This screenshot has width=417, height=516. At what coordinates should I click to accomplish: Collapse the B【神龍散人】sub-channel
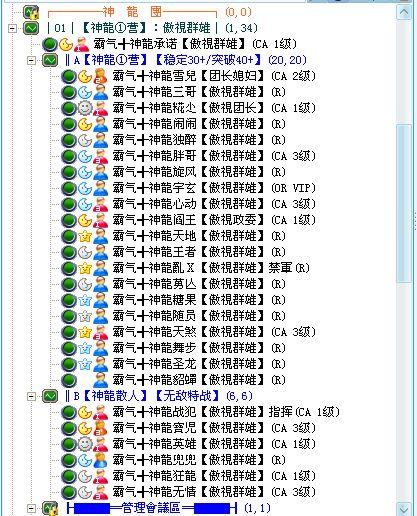(31, 396)
